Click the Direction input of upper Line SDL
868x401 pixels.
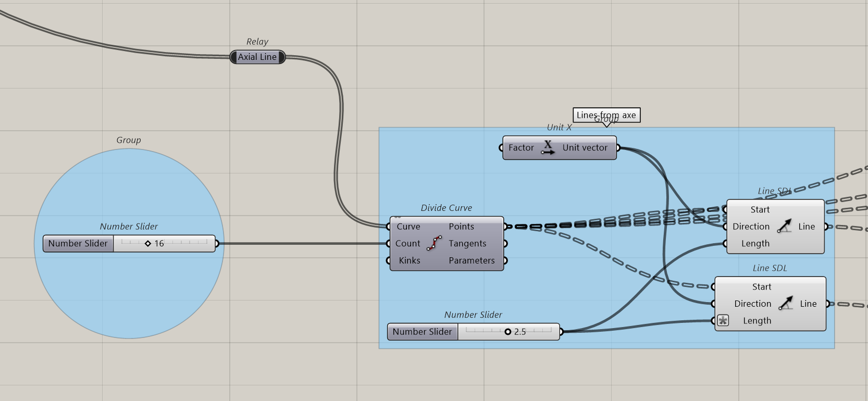[x=751, y=227]
